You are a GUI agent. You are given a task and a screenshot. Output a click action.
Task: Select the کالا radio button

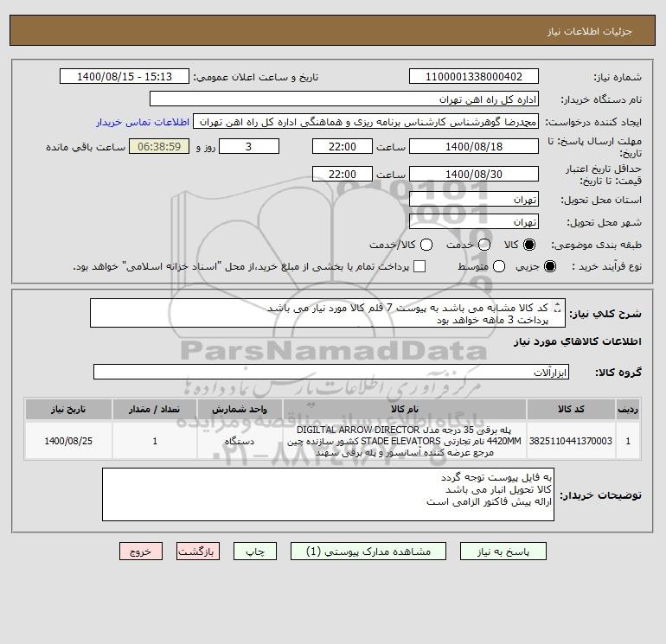coord(529,245)
